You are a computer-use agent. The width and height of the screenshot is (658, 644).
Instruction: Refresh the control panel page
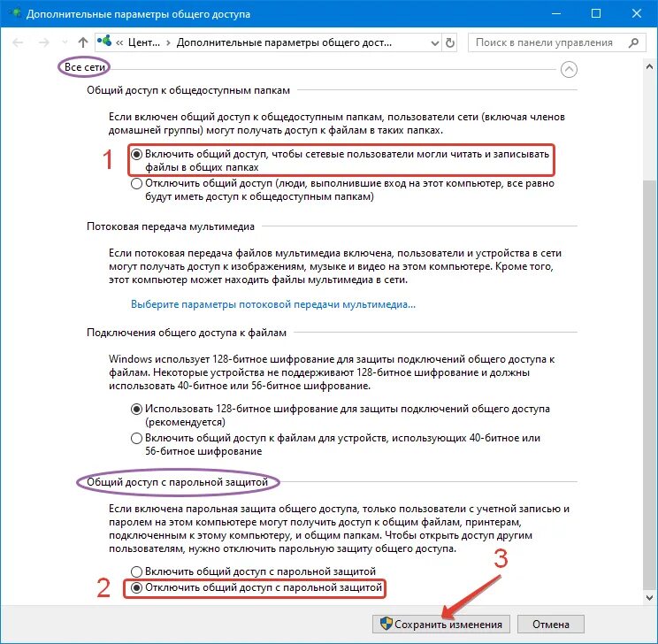click(x=450, y=42)
